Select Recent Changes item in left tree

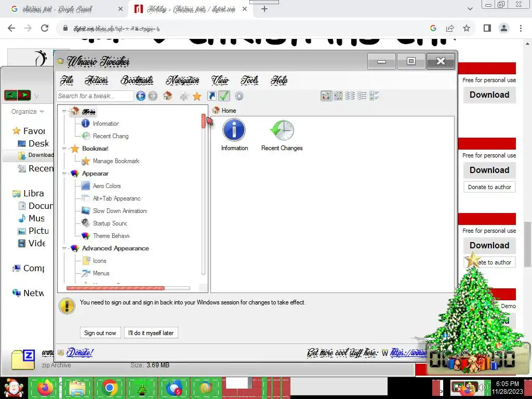point(111,136)
